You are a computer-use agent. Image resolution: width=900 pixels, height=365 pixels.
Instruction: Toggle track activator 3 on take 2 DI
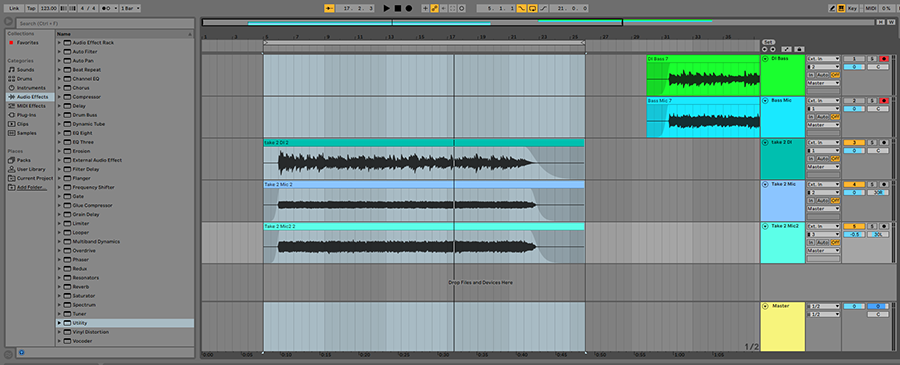854,142
